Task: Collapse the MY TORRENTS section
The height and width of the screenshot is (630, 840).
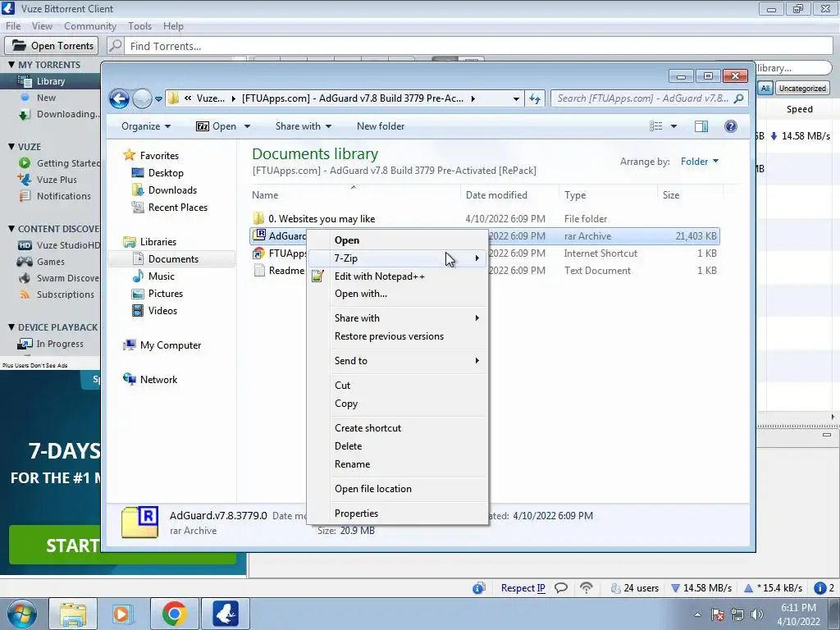Action: pos(11,65)
